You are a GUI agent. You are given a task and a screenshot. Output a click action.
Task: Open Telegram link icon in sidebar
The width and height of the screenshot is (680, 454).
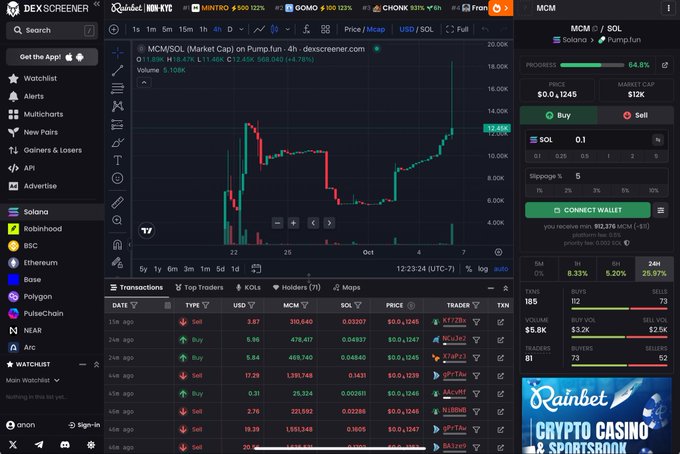pos(39,444)
